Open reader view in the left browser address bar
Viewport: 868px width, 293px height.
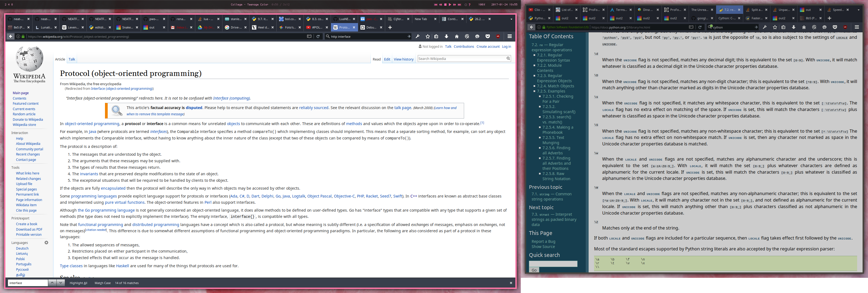point(309,36)
